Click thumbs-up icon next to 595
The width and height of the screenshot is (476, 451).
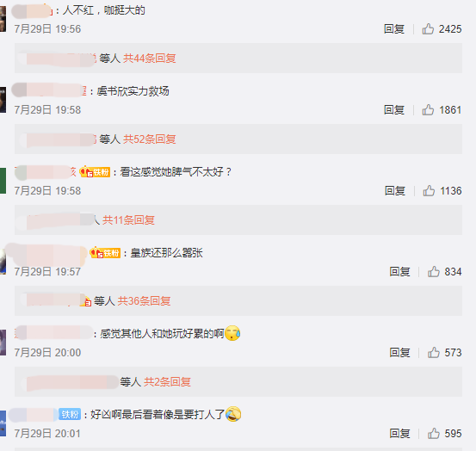coord(434,434)
